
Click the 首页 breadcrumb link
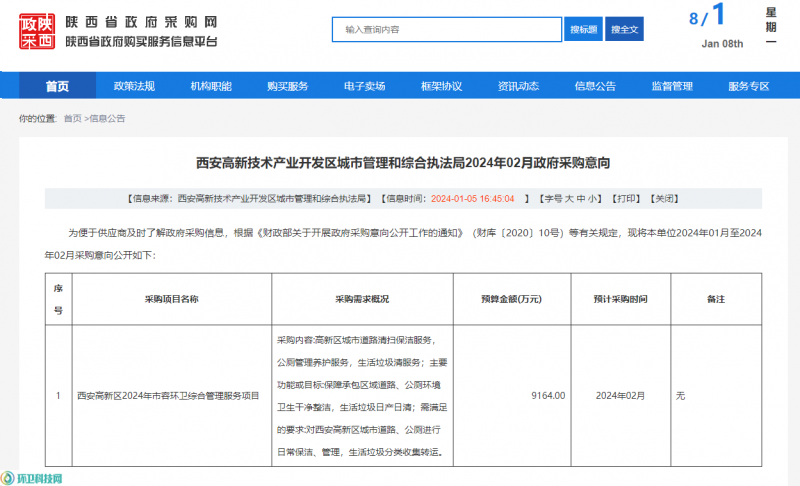tap(73, 118)
